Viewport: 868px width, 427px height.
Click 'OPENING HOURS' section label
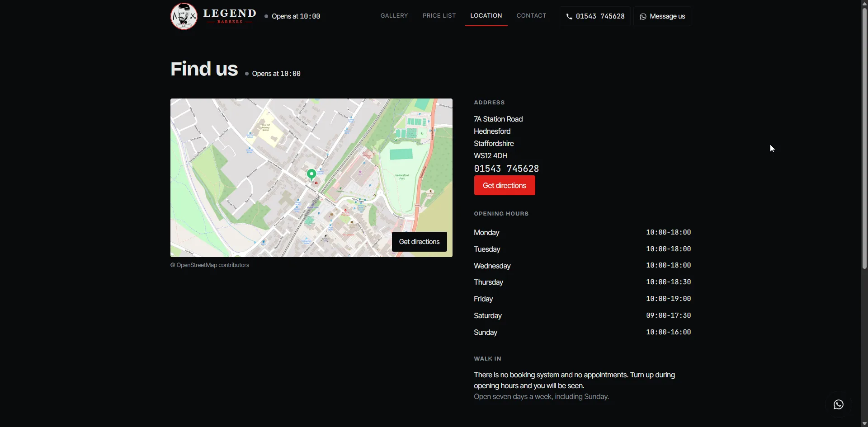[501, 214]
